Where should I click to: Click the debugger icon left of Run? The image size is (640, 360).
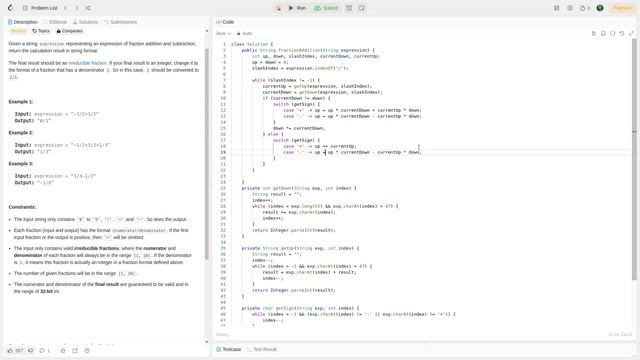pyautogui.click(x=278, y=8)
